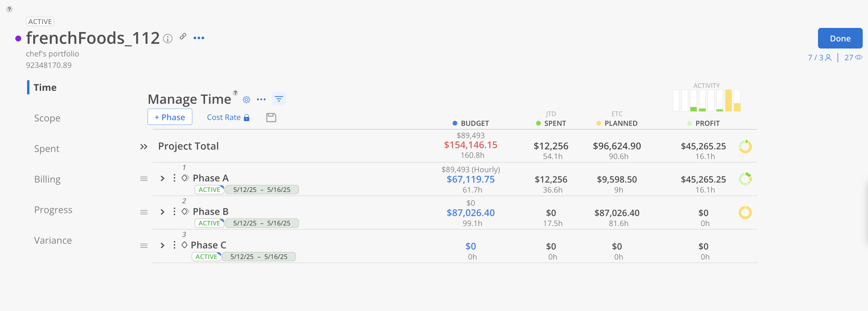Toggle the SPENT green legend dot

[x=538, y=123]
